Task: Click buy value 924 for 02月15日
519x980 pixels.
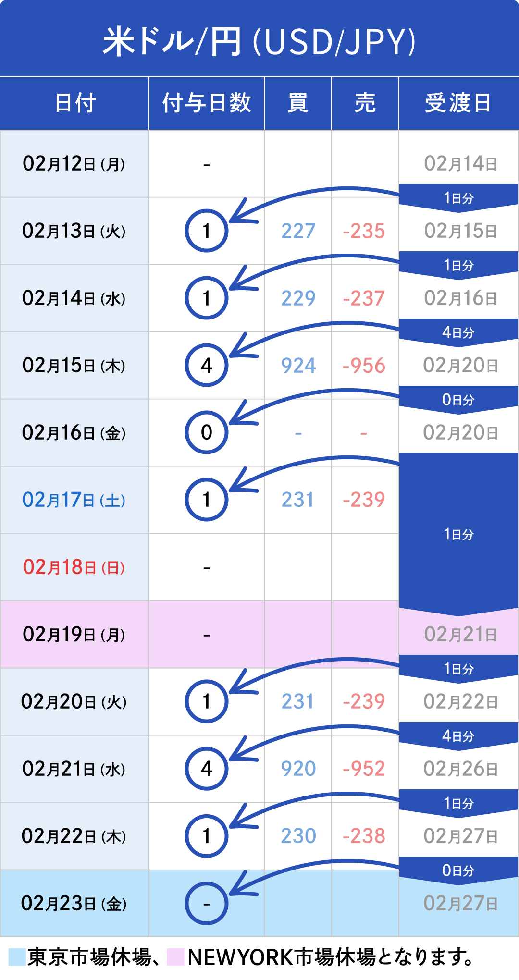Action: tap(298, 366)
